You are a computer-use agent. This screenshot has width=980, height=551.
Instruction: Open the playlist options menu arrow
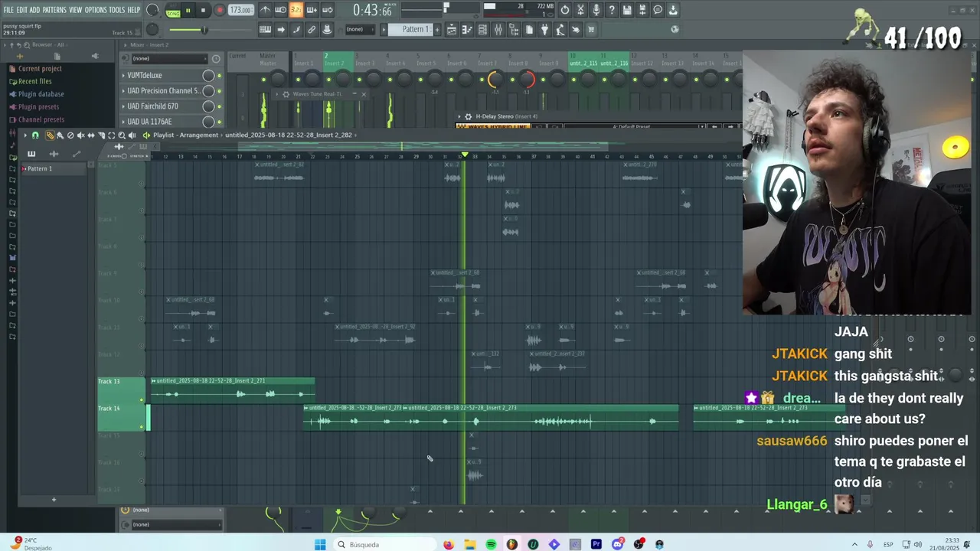25,135
